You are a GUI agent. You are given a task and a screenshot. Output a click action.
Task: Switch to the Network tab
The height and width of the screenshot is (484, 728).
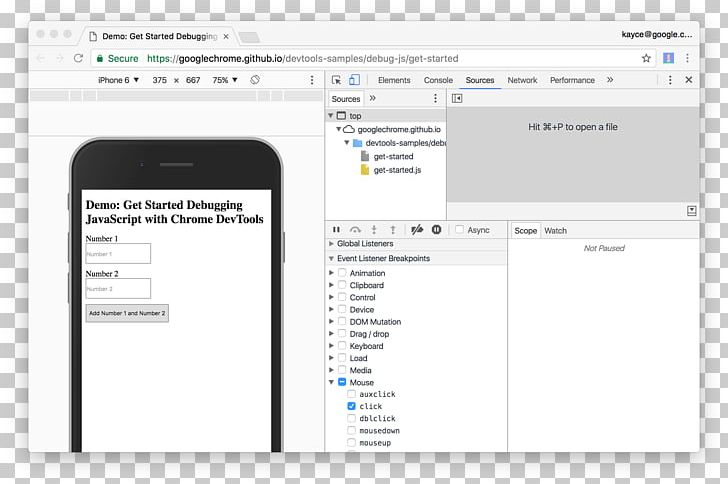click(522, 80)
